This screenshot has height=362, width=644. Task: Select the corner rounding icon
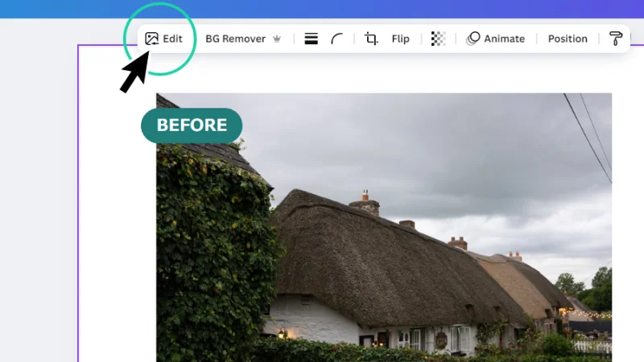tap(336, 39)
